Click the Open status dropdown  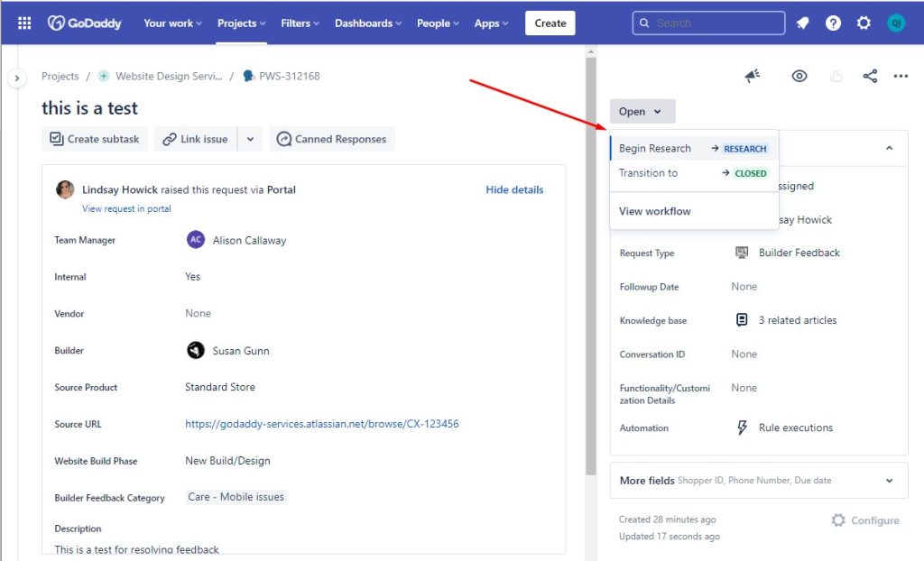[642, 111]
